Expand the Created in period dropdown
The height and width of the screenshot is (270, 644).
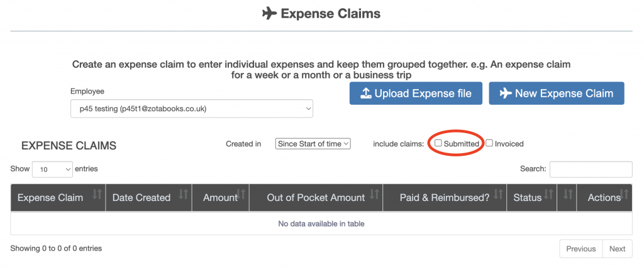coord(313,144)
